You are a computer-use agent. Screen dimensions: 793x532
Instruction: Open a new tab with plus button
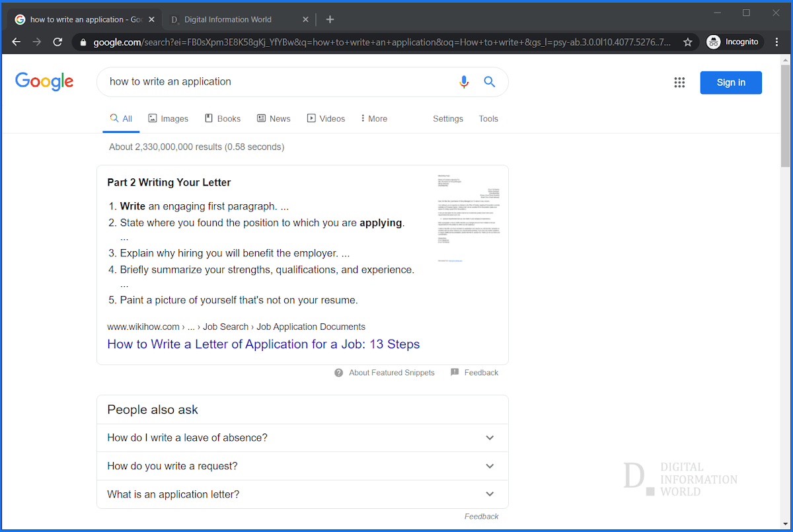330,19
